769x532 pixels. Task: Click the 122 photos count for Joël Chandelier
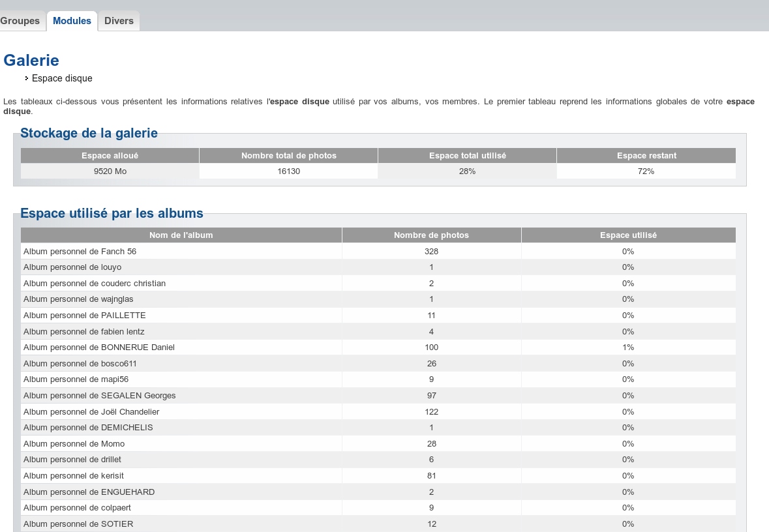(432, 412)
